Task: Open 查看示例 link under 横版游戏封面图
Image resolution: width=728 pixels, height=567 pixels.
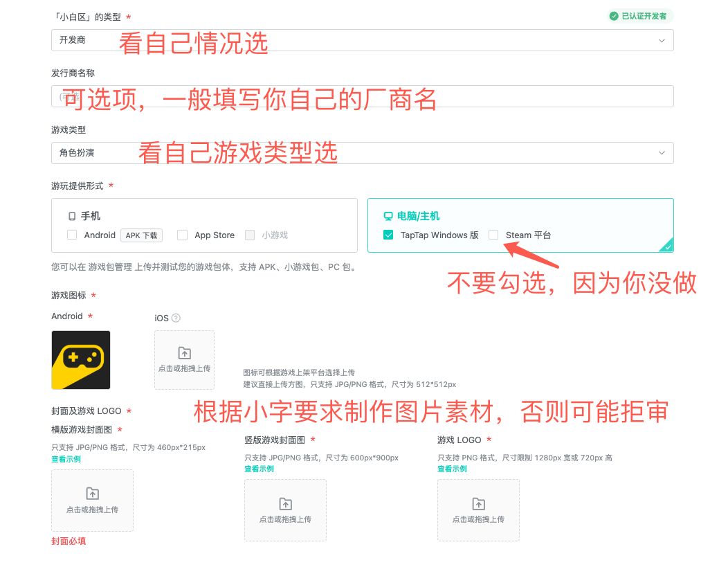Action: (x=66, y=459)
